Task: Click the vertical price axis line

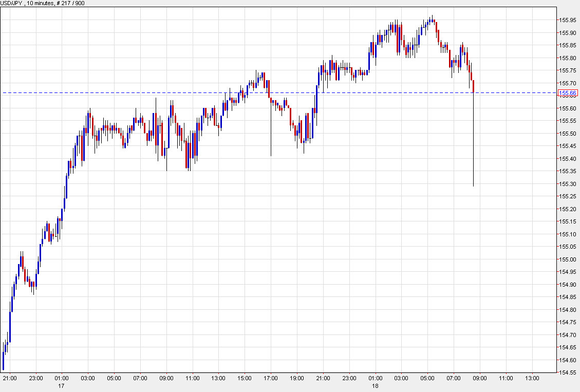Action: 557,206
